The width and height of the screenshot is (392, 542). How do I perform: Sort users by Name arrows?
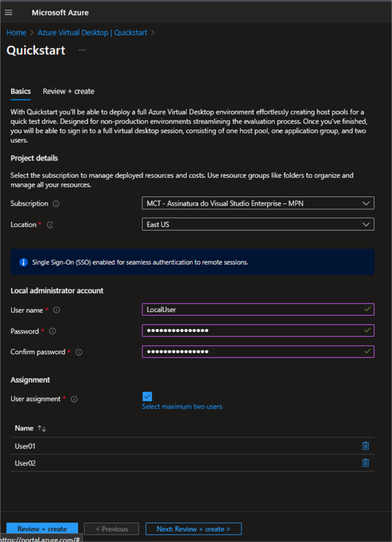tap(42, 428)
